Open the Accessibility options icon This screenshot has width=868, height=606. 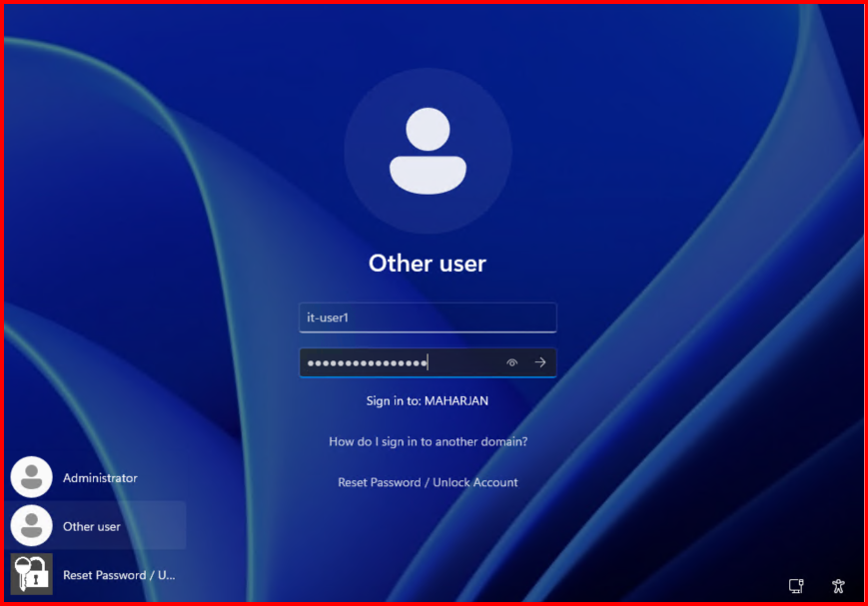838,585
